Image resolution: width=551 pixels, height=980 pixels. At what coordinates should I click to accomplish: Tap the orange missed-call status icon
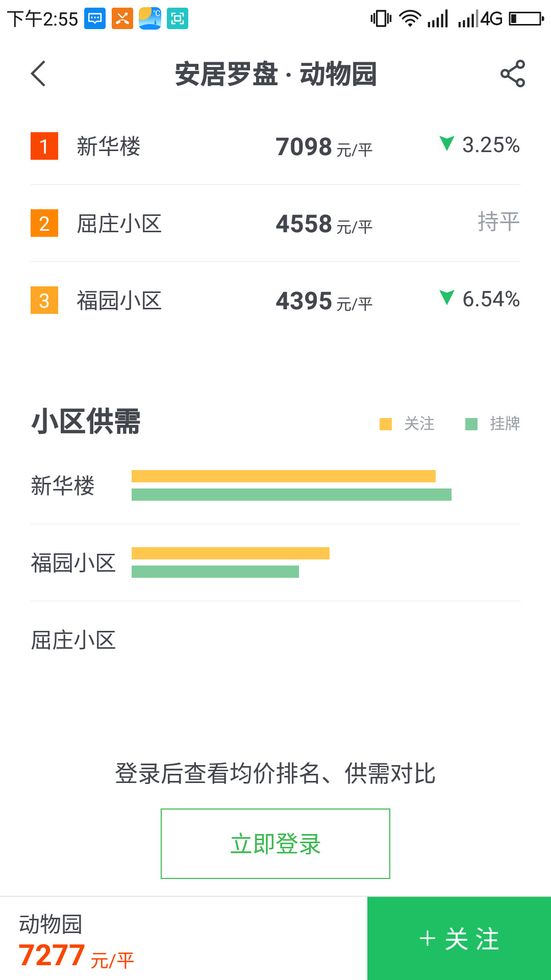[x=122, y=19]
